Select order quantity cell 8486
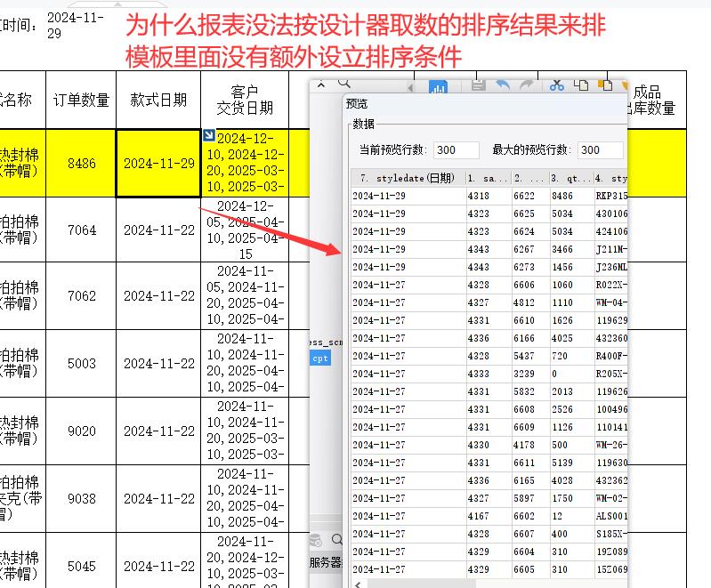 click(x=81, y=164)
